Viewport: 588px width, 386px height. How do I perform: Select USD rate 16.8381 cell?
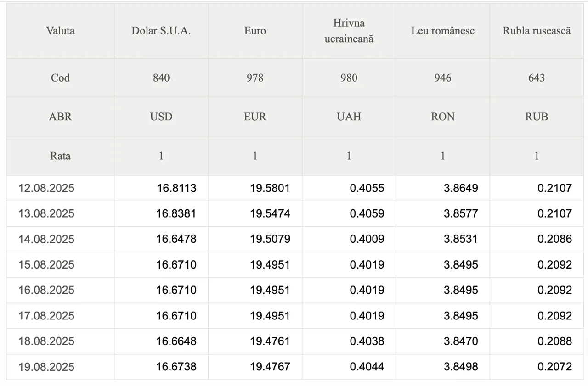161,213
